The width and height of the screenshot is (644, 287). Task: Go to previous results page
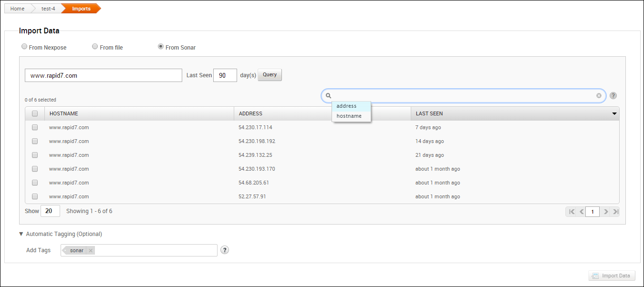point(582,212)
